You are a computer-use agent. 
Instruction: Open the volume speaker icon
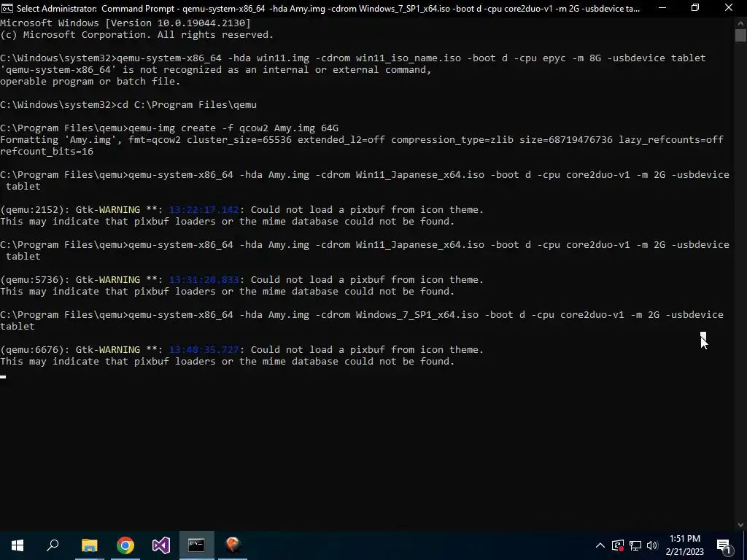coord(652,545)
